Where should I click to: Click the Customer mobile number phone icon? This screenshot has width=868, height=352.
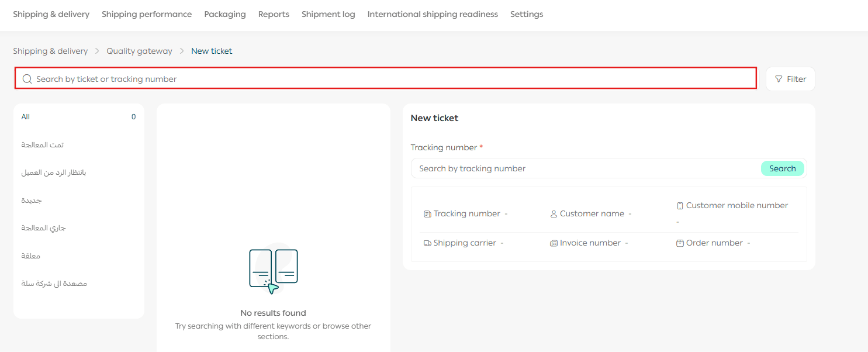tap(680, 206)
